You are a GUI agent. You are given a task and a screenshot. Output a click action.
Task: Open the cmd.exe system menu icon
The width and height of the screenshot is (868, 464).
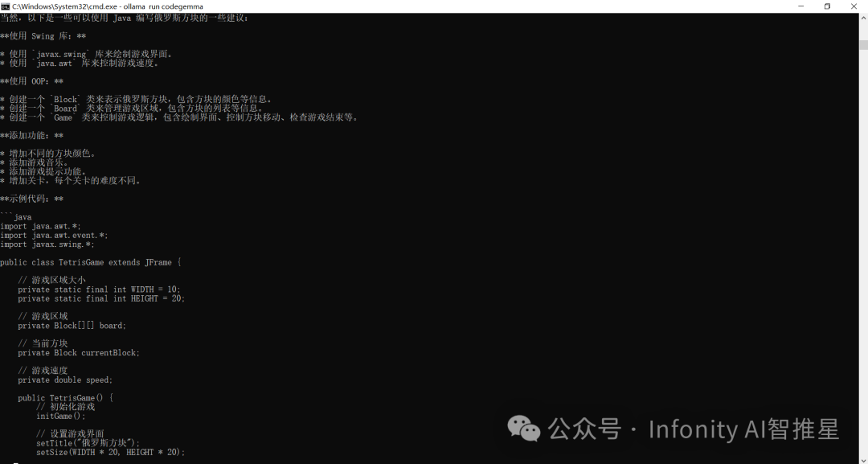(5, 6)
